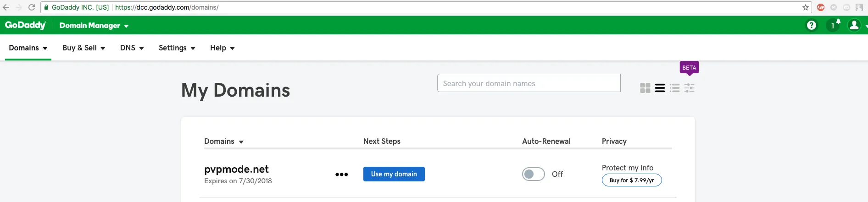The width and height of the screenshot is (868, 202).
Task: Switch to the bold list view
Action: pyautogui.click(x=660, y=88)
